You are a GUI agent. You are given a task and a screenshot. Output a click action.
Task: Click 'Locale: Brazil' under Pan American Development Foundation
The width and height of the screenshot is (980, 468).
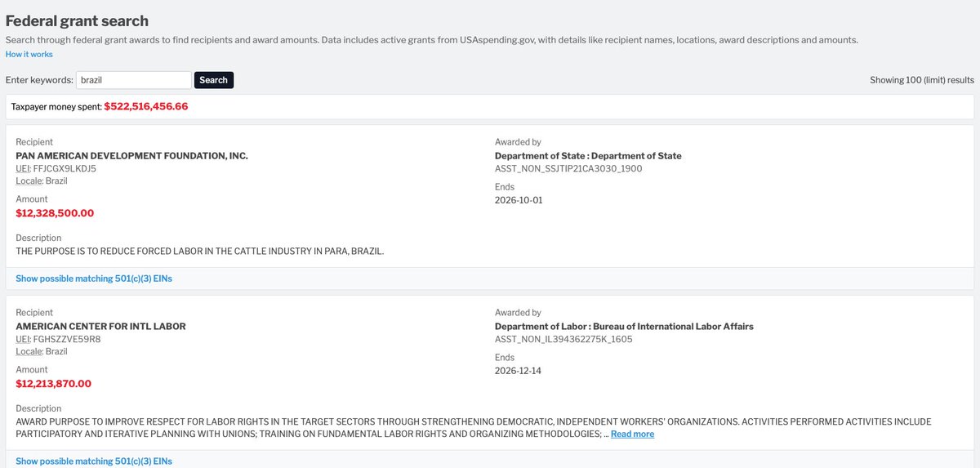pos(42,181)
